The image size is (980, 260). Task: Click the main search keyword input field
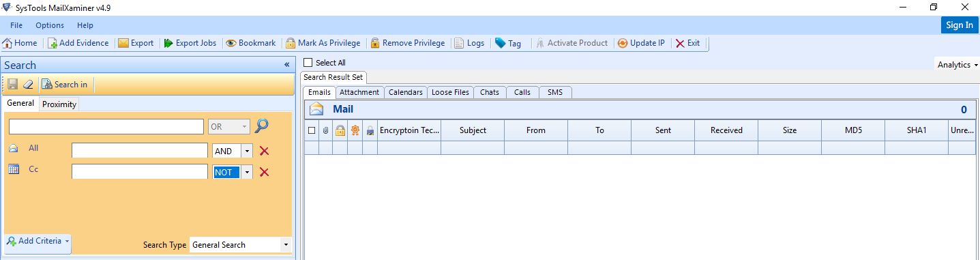pos(106,127)
